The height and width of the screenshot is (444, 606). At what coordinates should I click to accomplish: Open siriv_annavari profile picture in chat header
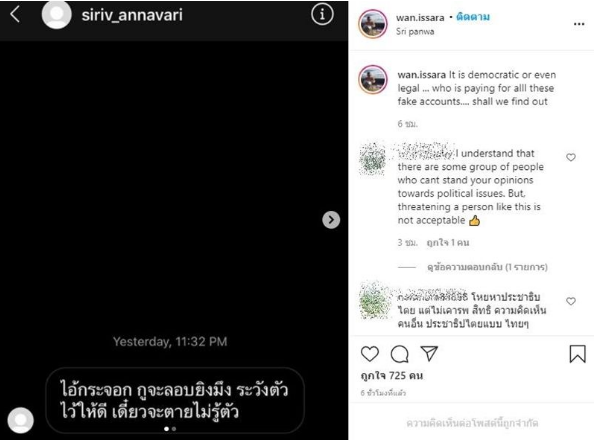(x=56, y=14)
